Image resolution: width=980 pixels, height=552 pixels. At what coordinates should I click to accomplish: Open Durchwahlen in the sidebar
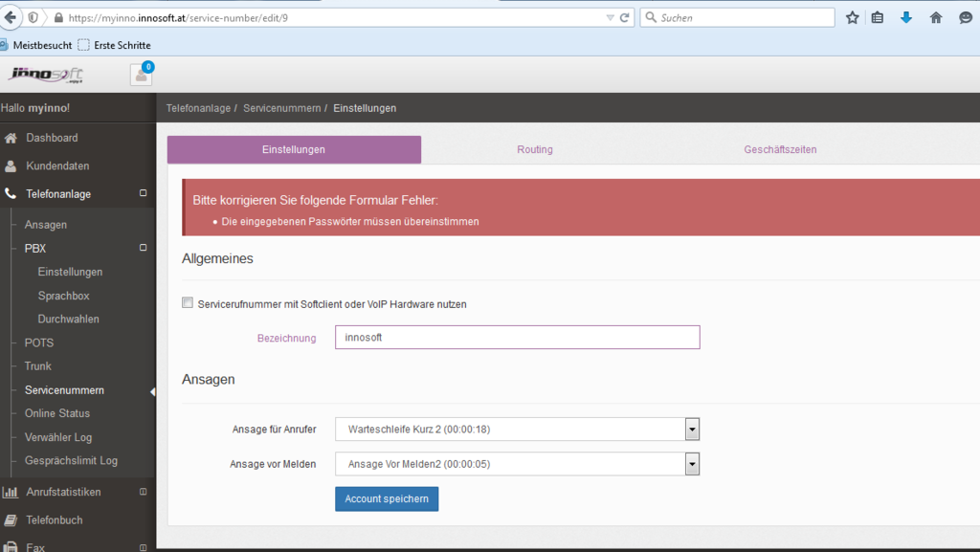pyautogui.click(x=68, y=319)
